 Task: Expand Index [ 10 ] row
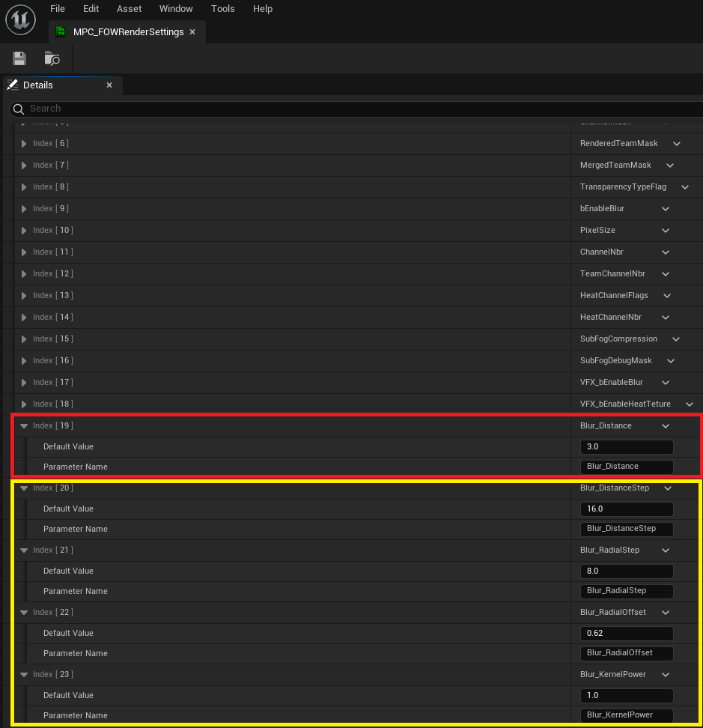pos(24,230)
